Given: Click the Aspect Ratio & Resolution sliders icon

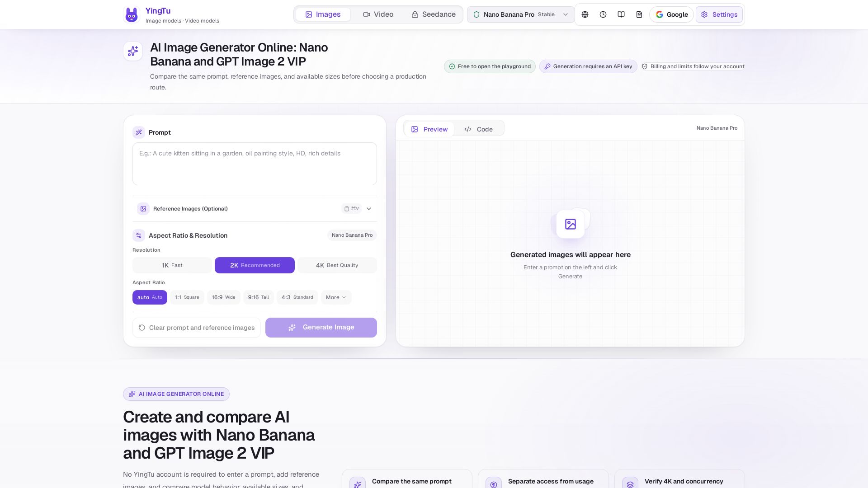Looking at the screenshot, I should pos(139,235).
